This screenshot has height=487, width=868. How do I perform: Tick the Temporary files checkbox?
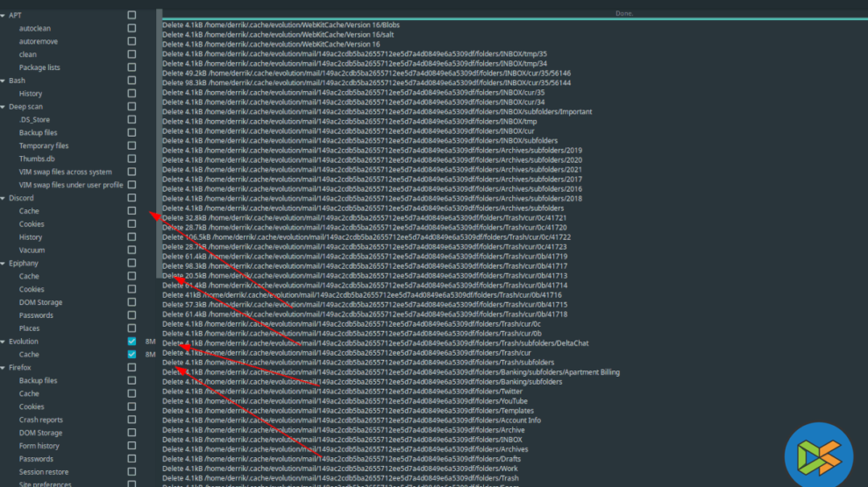click(132, 145)
